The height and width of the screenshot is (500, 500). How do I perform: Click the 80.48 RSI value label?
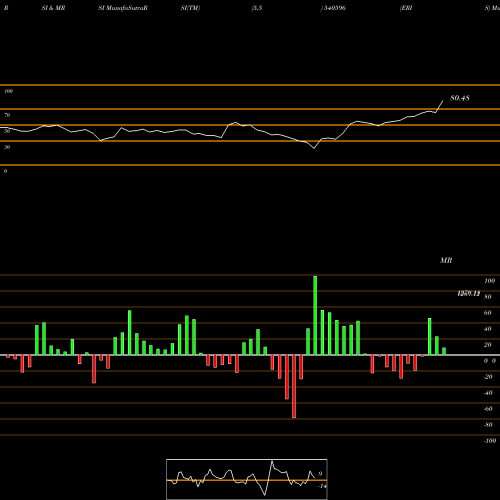(x=460, y=98)
